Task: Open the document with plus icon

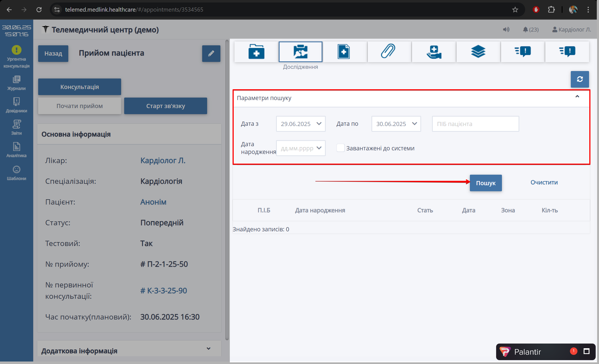Action: point(344,52)
